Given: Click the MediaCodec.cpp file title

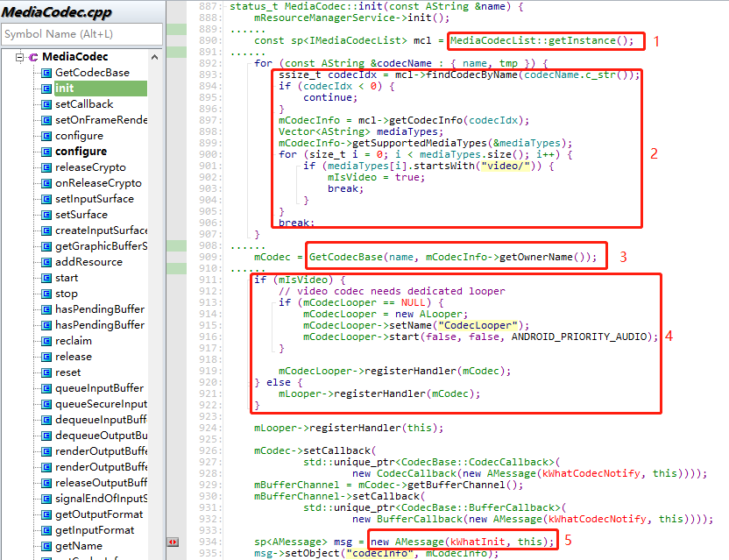Looking at the screenshot, I should tap(57, 12).
